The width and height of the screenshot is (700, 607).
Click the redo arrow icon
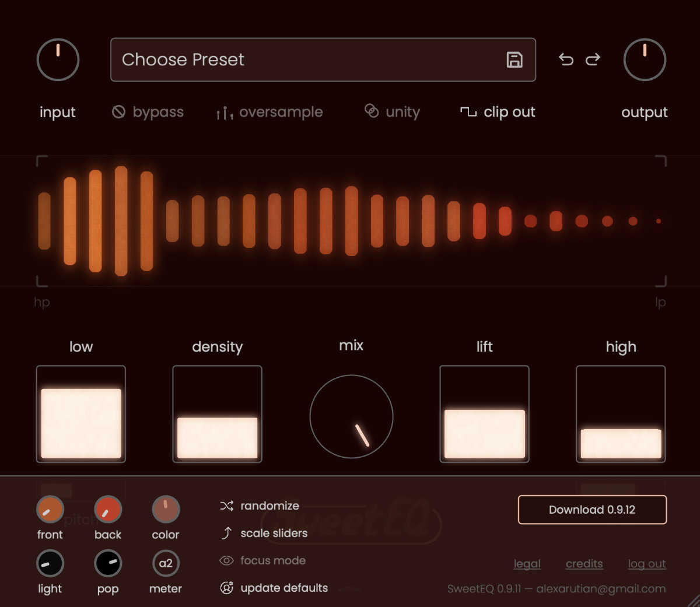(593, 59)
